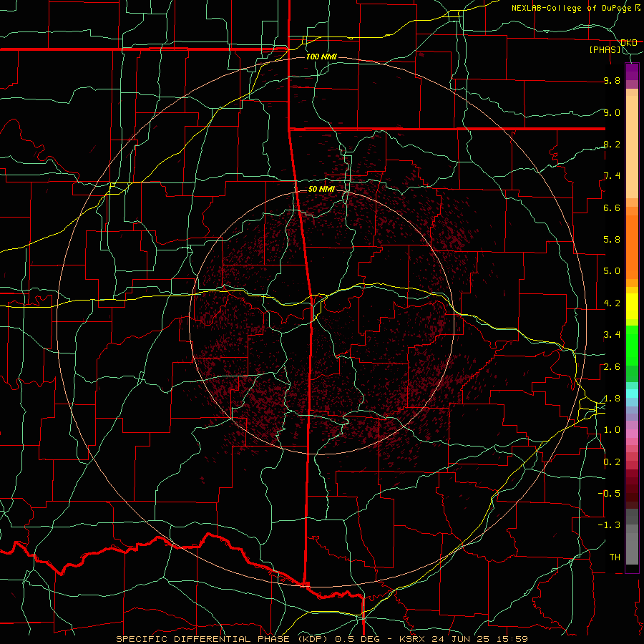Click the [PHAS] units label
Image resolution: width=644 pixels, height=644 pixels.
605,49
